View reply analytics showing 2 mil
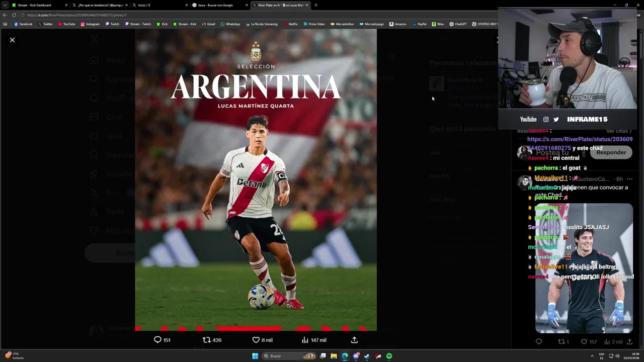 tap(614, 342)
